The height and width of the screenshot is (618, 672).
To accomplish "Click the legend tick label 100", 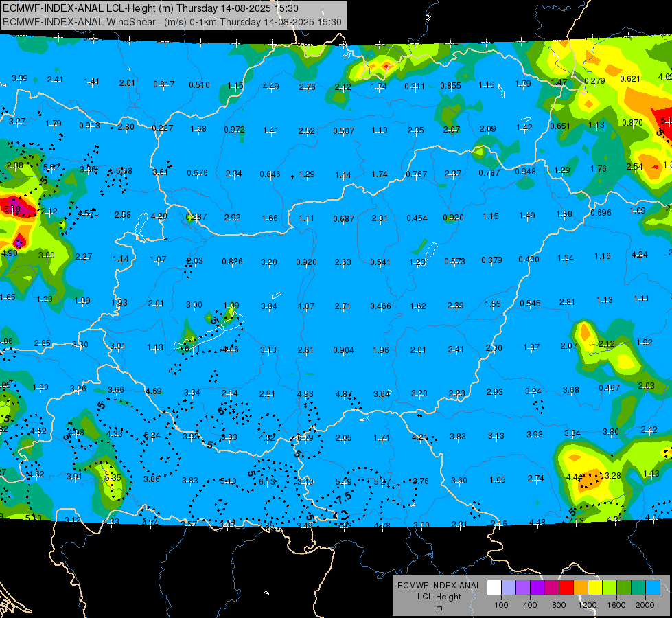I will point(501,605).
